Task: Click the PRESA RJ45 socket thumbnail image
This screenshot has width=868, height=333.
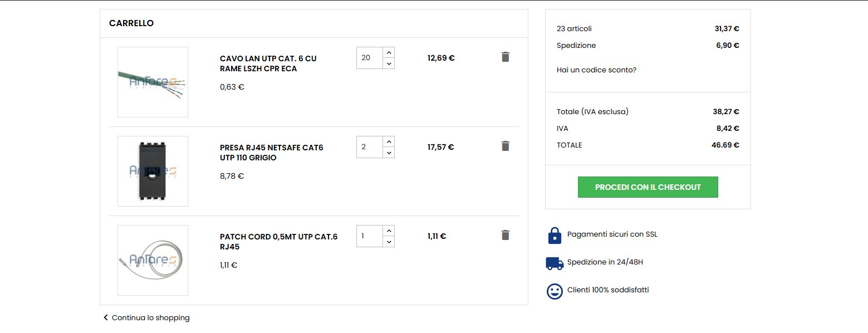Action: pyautogui.click(x=153, y=171)
